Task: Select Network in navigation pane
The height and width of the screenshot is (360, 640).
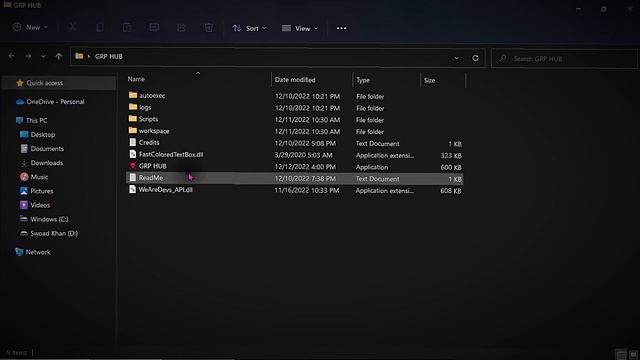Action: (38, 252)
